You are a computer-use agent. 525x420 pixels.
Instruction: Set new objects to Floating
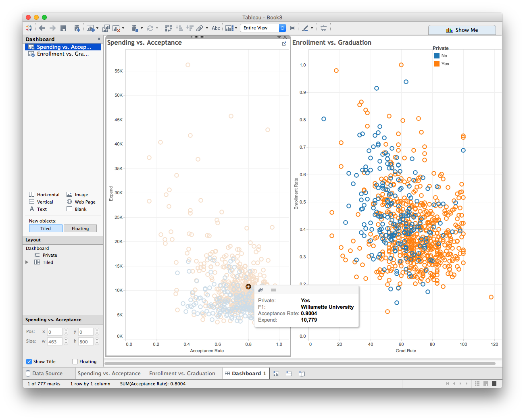tap(80, 229)
